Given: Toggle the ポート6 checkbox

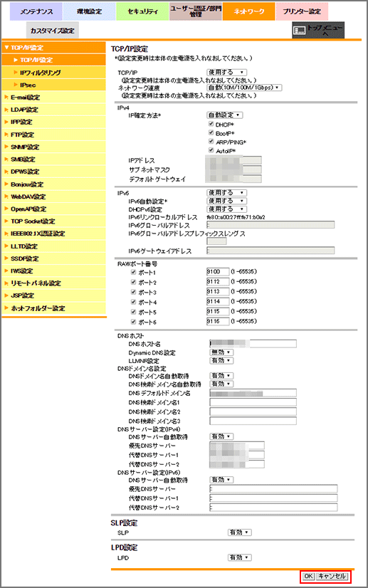Looking at the screenshot, I should (x=133, y=322).
